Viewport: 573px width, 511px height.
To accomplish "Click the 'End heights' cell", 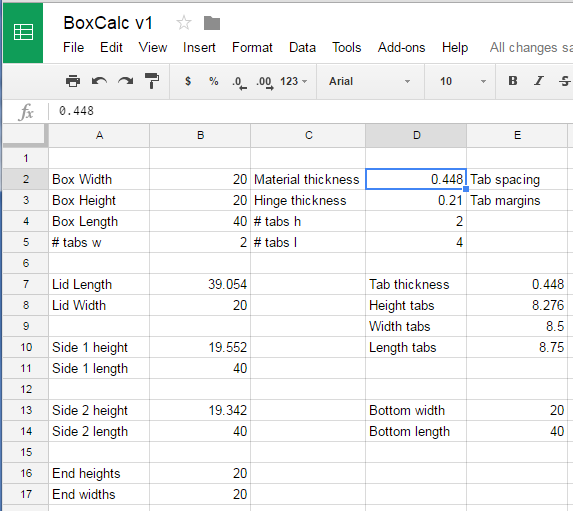I will point(99,473).
